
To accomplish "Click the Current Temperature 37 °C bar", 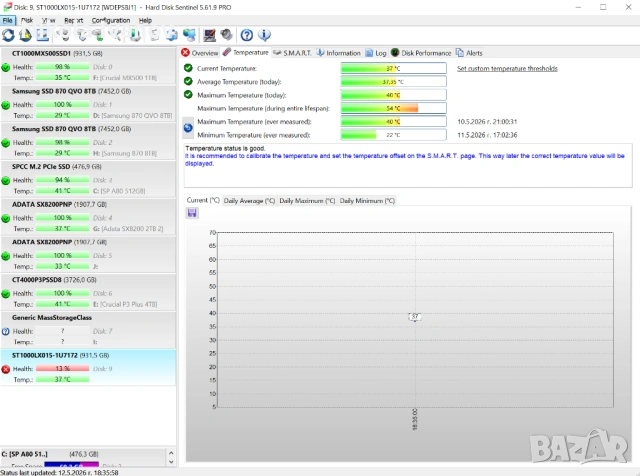I will point(393,68).
